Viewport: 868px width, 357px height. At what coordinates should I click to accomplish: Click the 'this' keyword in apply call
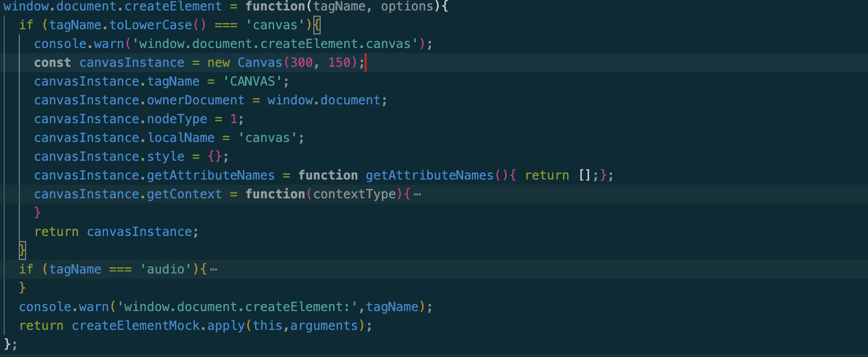(267, 326)
